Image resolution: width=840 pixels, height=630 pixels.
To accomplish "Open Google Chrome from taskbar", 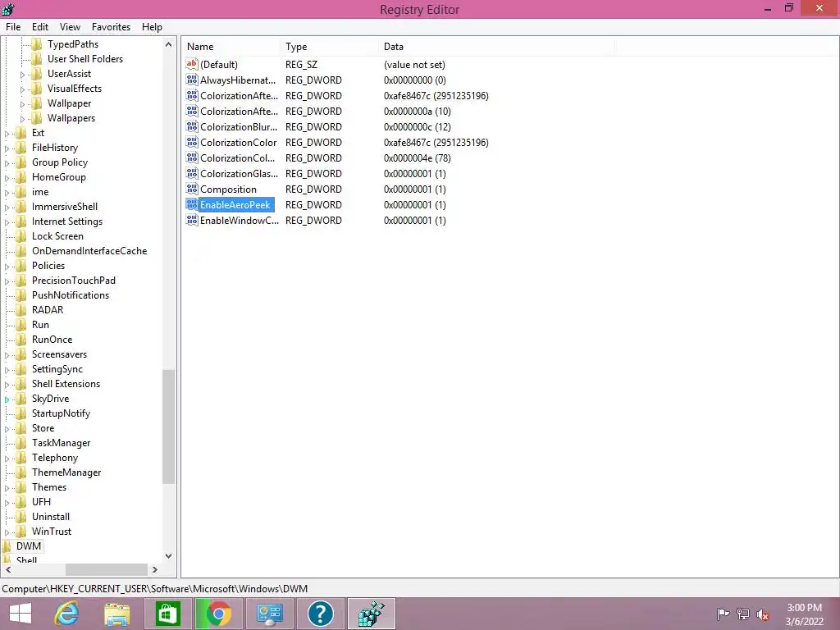I will (218, 614).
